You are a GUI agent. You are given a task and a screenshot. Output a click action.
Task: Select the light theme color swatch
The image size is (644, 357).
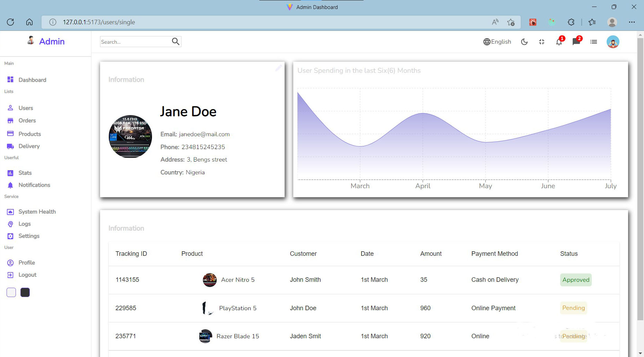(11, 292)
